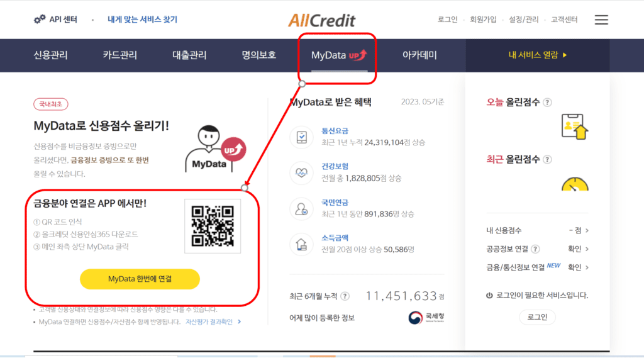The height and width of the screenshot is (358, 644).
Task: Open 회원가입 sign-up link
Action: coord(483,20)
